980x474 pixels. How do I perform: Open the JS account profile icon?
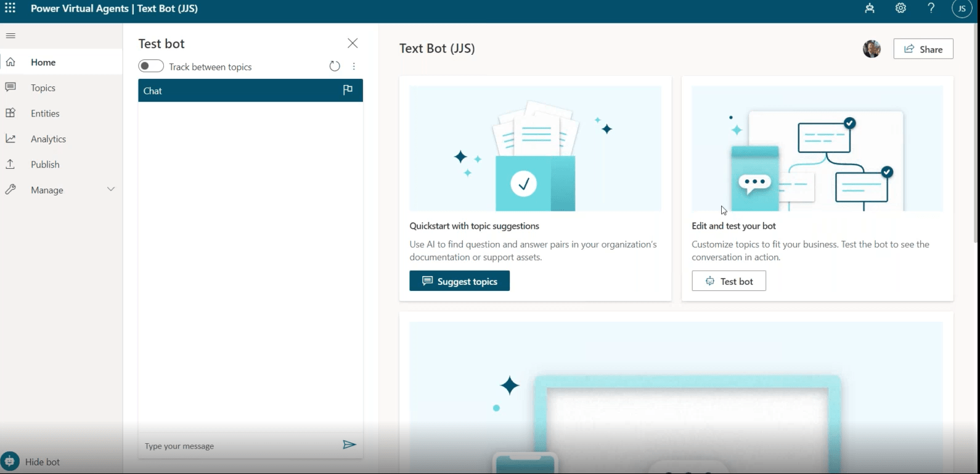(962, 9)
